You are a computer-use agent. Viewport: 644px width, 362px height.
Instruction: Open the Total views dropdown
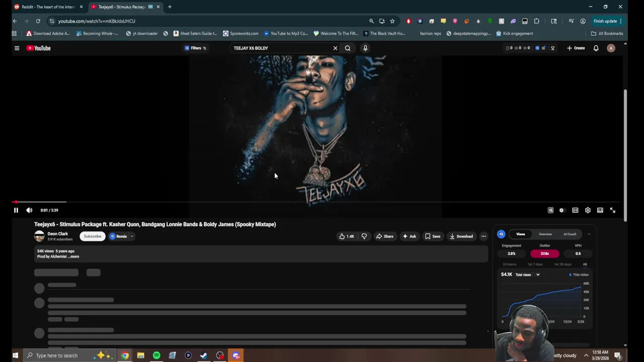527,275
